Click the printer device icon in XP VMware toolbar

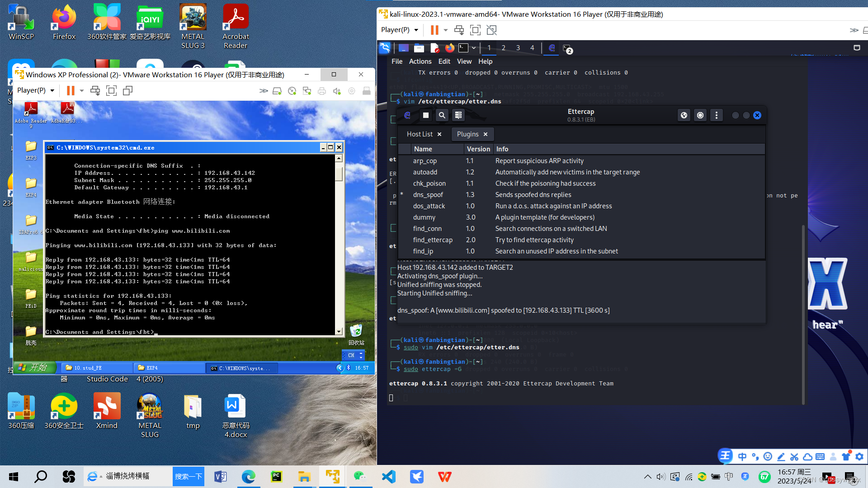(x=322, y=91)
